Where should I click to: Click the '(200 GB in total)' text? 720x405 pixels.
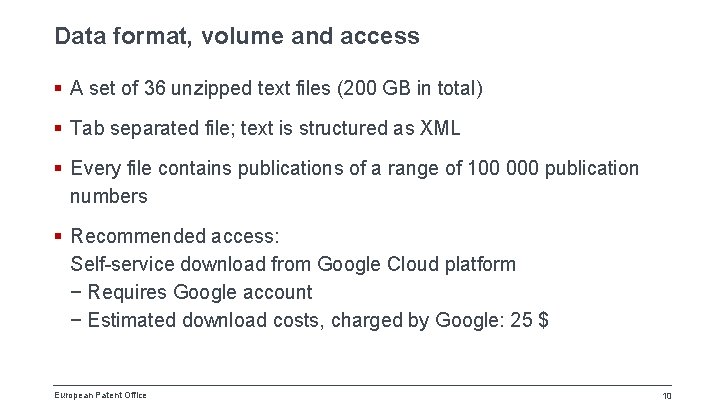[x=410, y=88]
